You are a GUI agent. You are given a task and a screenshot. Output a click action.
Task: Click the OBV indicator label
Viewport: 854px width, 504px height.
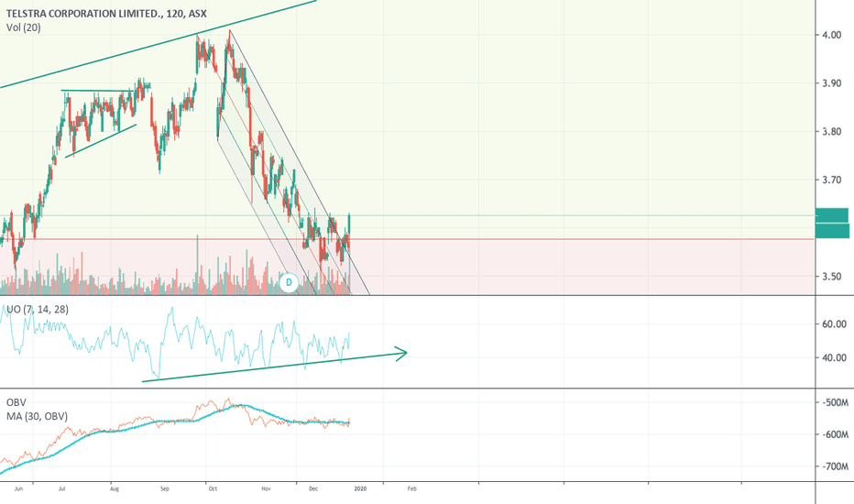click(16, 403)
